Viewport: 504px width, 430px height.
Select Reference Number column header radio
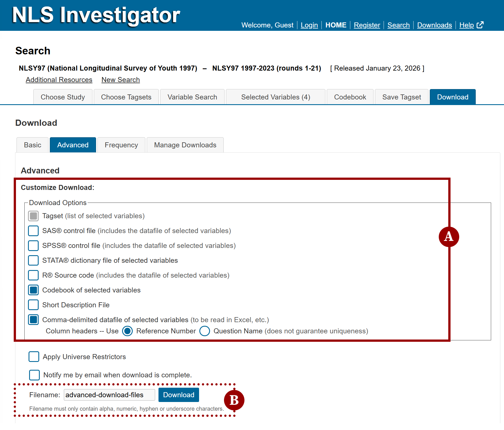click(x=127, y=331)
